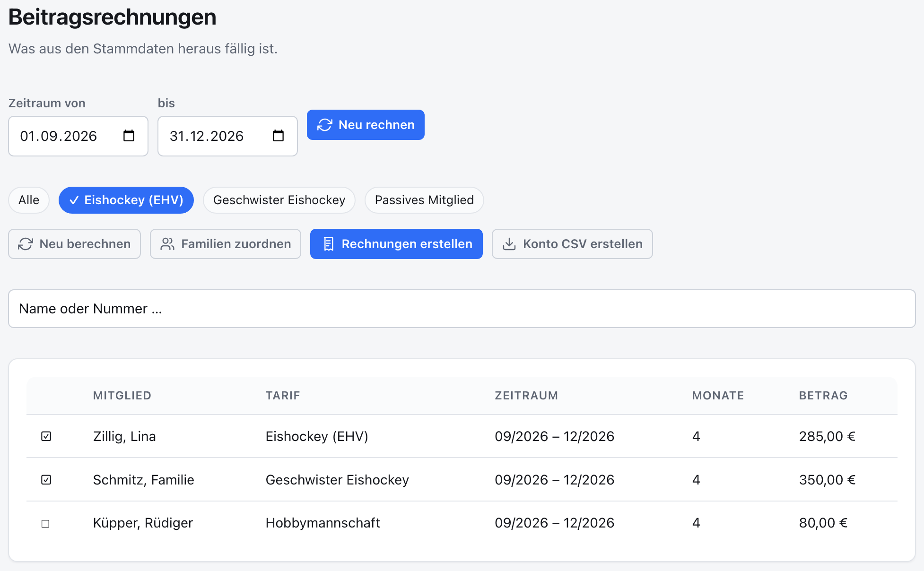Select the Passives Mitglied filter chip
Viewport: 924px width, 571px height.
[x=424, y=200]
